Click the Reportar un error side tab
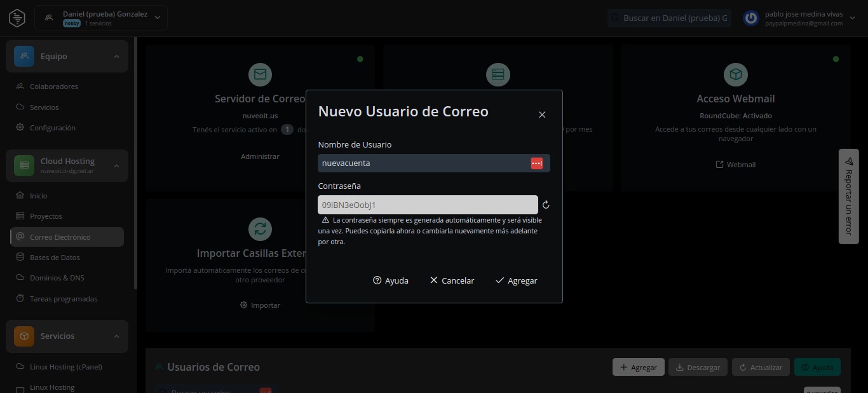The height and width of the screenshot is (393, 868). pyautogui.click(x=848, y=196)
